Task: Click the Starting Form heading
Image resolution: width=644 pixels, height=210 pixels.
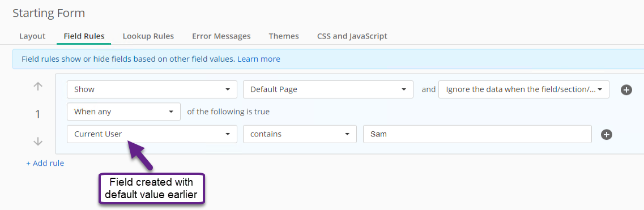Action: click(49, 13)
